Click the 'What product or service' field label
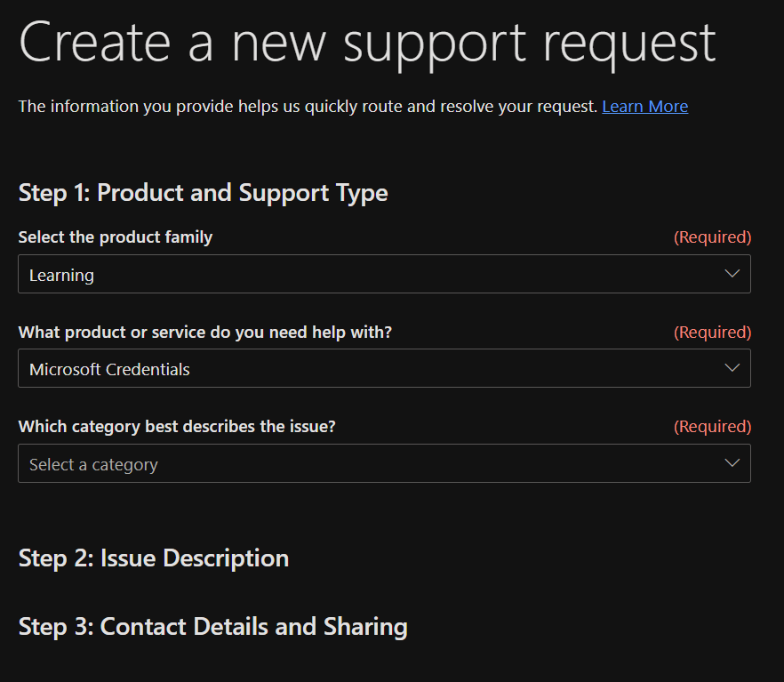784x682 pixels. [x=204, y=333]
